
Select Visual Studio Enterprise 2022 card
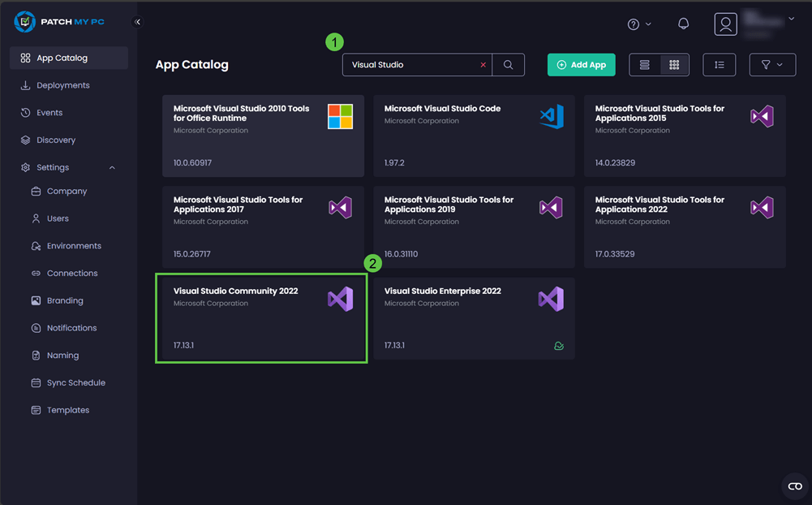tap(474, 318)
